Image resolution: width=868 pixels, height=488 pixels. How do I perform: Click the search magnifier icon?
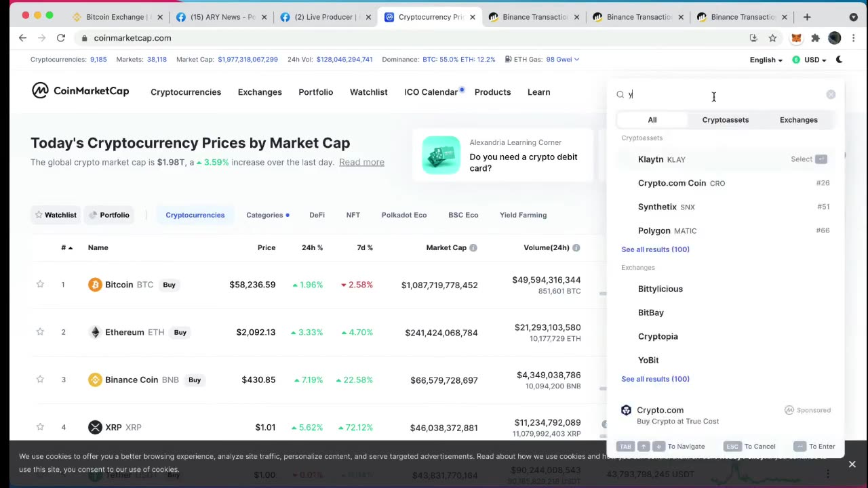(x=620, y=95)
